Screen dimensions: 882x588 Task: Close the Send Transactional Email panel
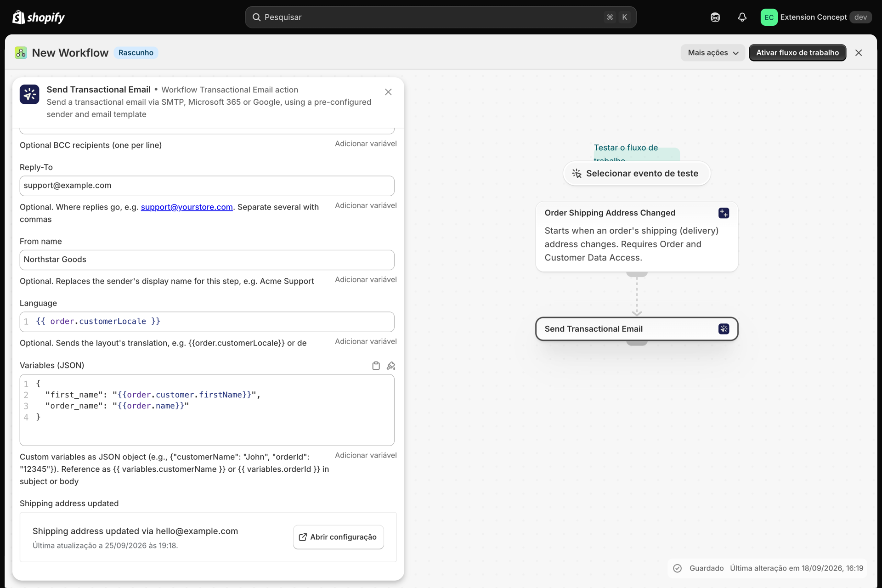(x=388, y=92)
